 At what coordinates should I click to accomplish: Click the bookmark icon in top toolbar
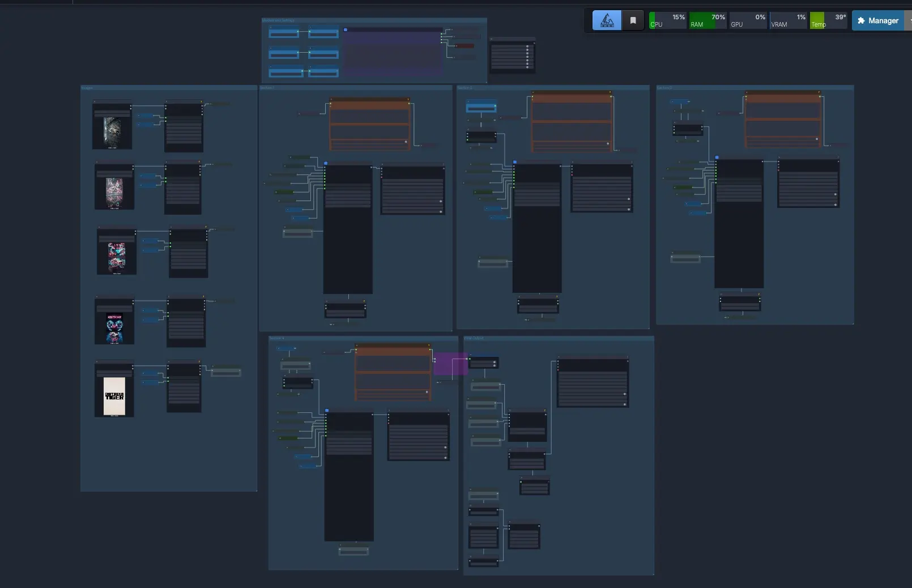pos(633,20)
